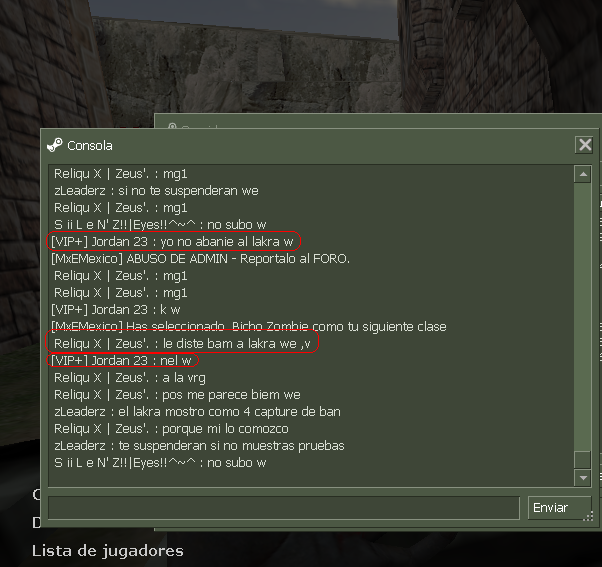Close the Consola window
The width and height of the screenshot is (602, 567).
pos(584,145)
